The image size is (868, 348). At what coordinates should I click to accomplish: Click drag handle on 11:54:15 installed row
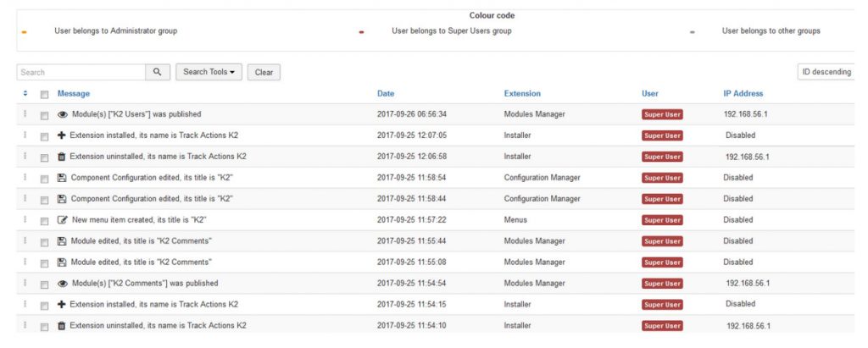(x=25, y=304)
